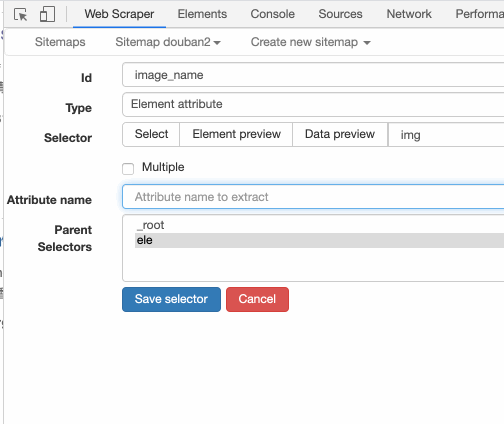Screen dimensions: 504x424
Task: Click the Data preview button
Action: click(340, 134)
